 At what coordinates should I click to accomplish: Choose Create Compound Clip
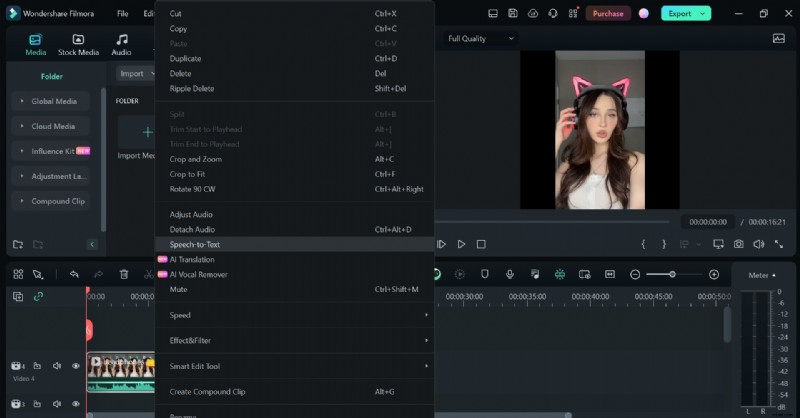(x=294, y=392)
